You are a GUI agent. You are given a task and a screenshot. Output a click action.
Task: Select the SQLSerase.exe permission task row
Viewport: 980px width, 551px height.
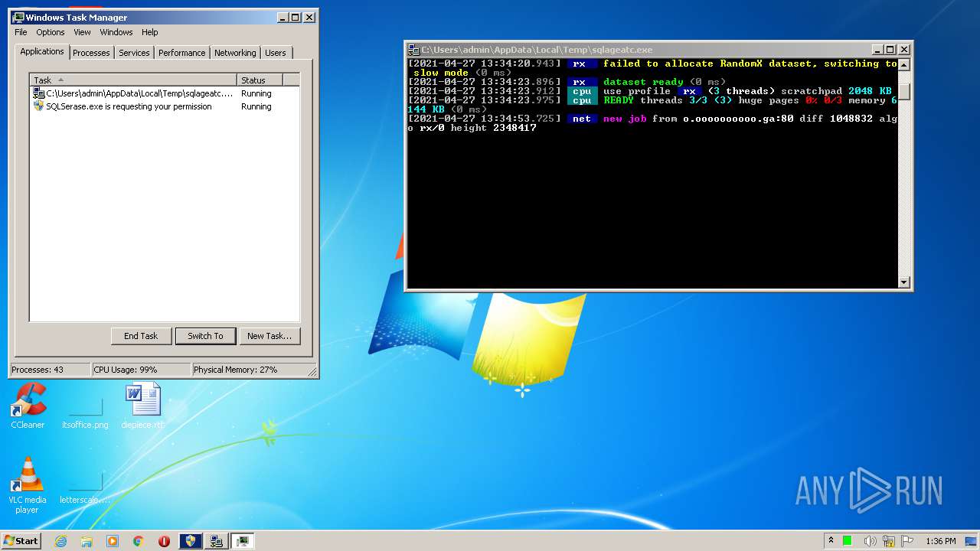pyautogui.click(x=164, y=106)
